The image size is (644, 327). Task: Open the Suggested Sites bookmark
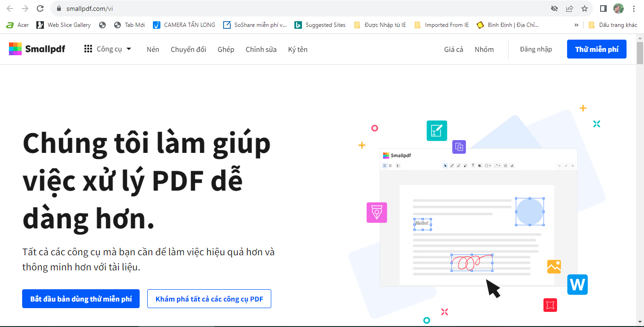320,25
